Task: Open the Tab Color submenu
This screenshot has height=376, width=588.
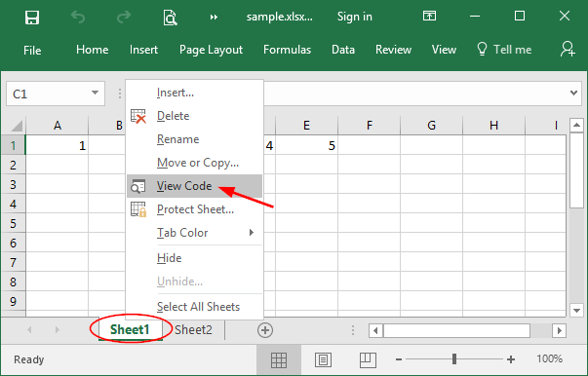Action: click(x=194, y=233)
